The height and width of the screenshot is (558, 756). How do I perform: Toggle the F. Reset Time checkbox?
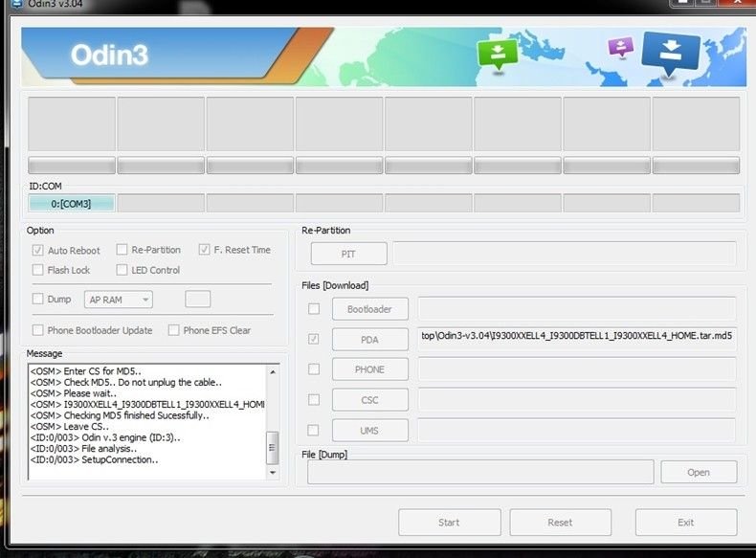[x=204, y=250]
